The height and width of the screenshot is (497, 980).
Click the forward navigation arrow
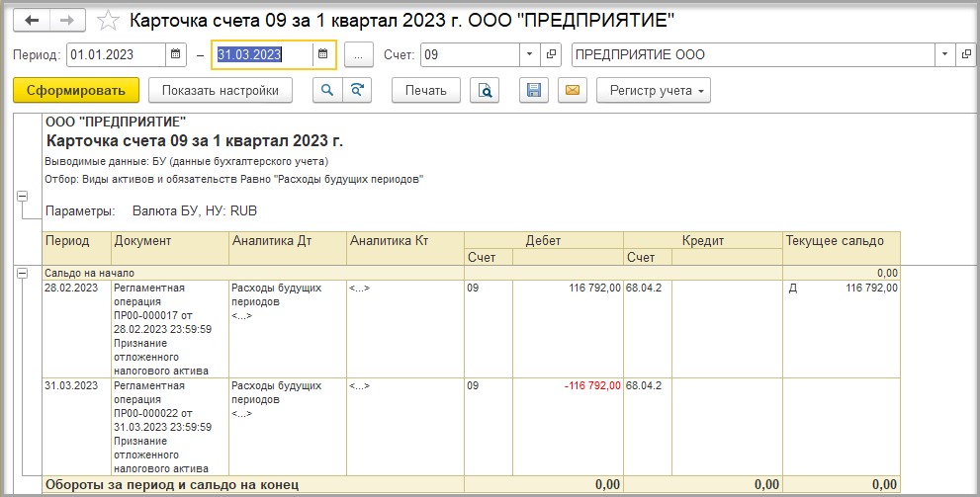(x=67, y=20)
